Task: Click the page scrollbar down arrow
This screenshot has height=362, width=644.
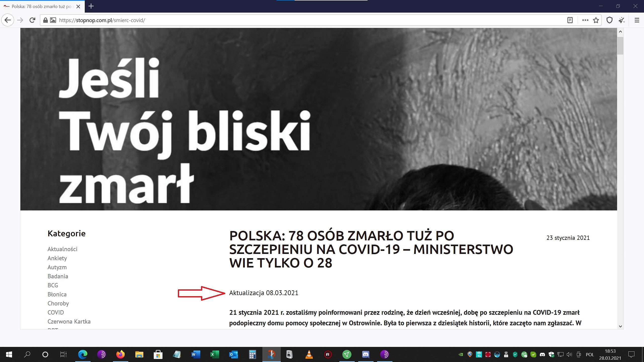Action: point(620,326)
